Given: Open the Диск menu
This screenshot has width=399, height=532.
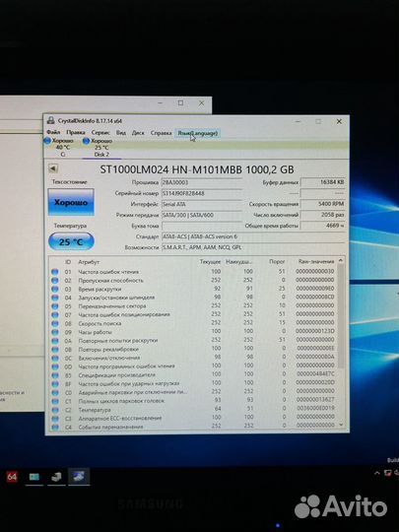Looking at the screenshot, I should coord(138,133).
